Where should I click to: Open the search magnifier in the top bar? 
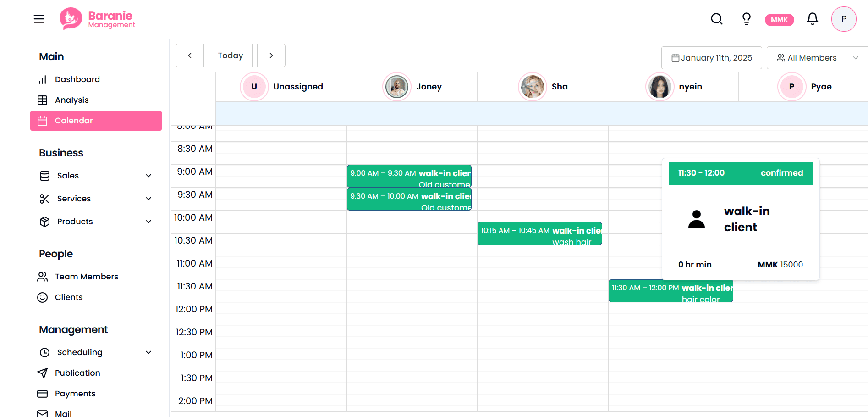716,19
